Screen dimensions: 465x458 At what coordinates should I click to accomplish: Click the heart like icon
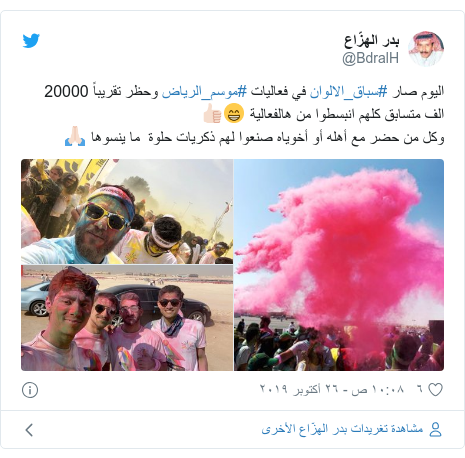[435, 390]
